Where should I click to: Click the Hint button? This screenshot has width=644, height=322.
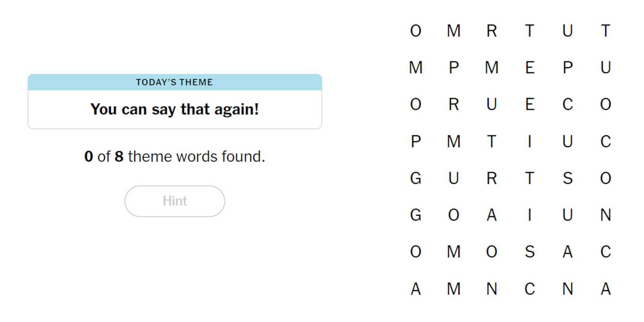click(x=174, y=201)
